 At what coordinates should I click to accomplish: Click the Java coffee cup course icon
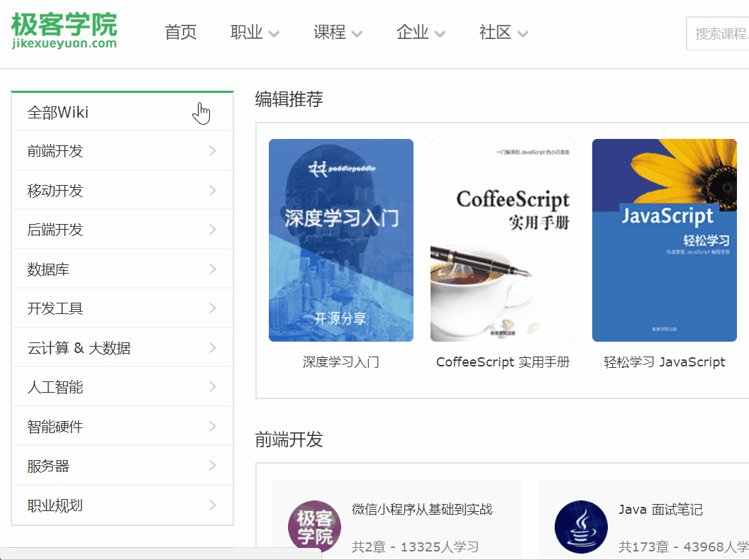[582, 527]
